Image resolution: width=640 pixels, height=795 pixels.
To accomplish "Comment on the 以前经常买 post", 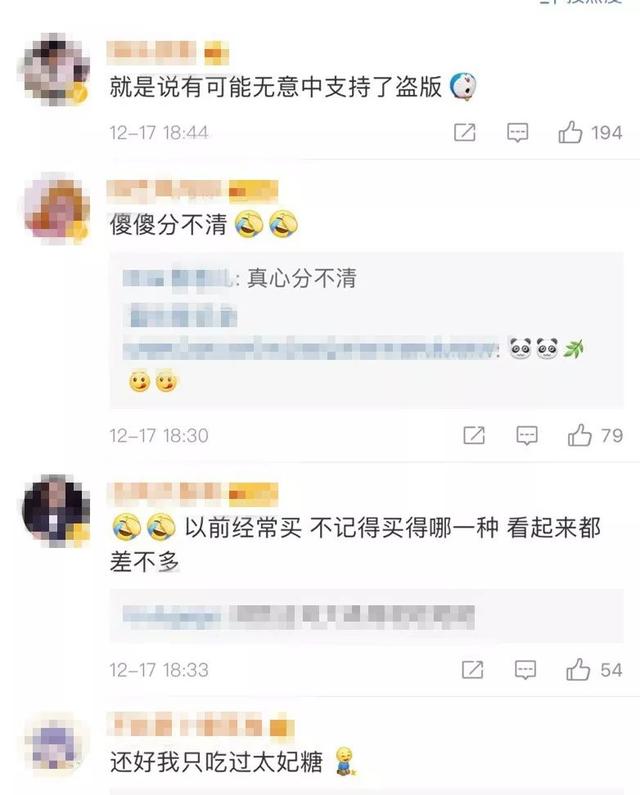I will point(525,670).
